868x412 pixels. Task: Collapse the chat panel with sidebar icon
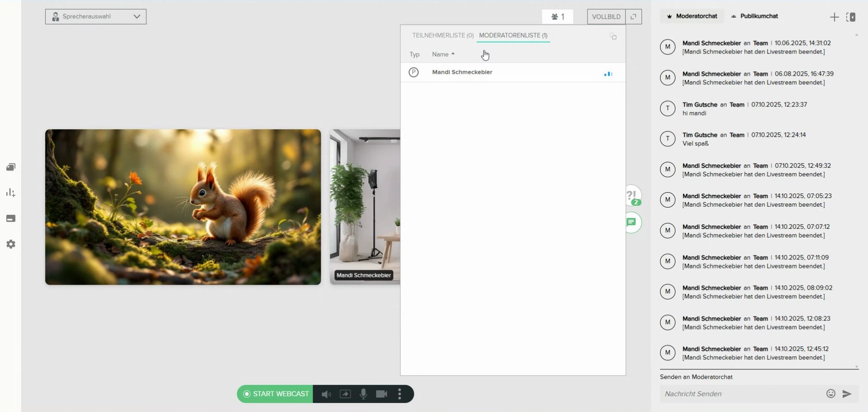click(851, 17)
